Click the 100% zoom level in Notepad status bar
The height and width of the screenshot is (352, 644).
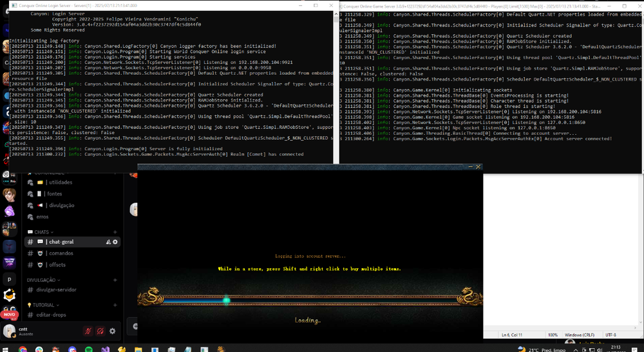coord(553,335)
